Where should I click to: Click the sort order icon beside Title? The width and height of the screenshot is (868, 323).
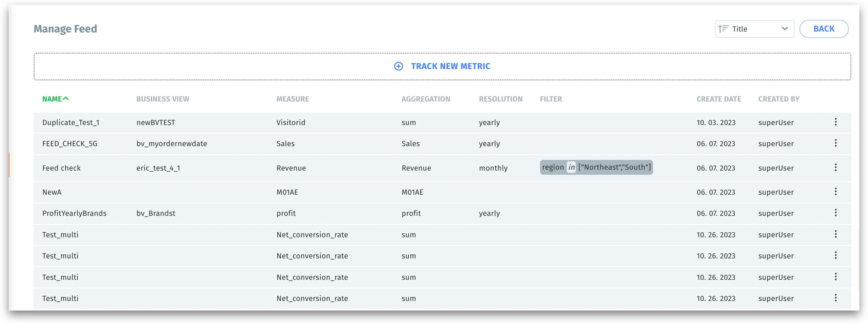click(723, 29)
